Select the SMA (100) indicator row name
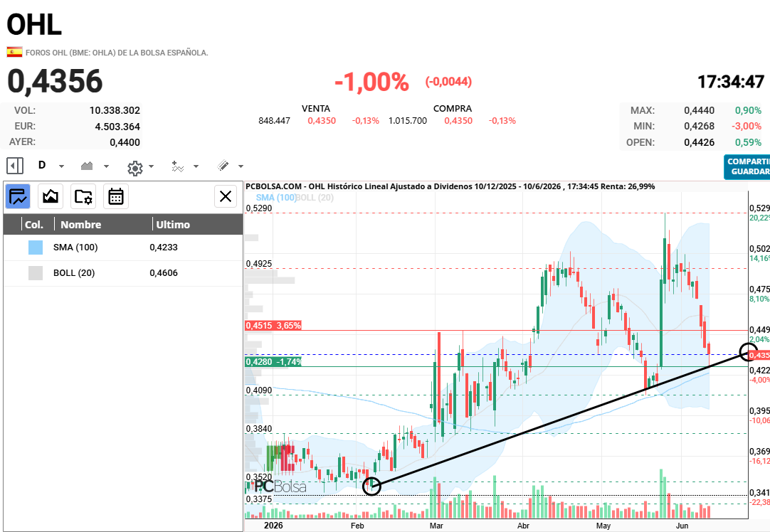 pyautogui.click(x=75, y=248)
